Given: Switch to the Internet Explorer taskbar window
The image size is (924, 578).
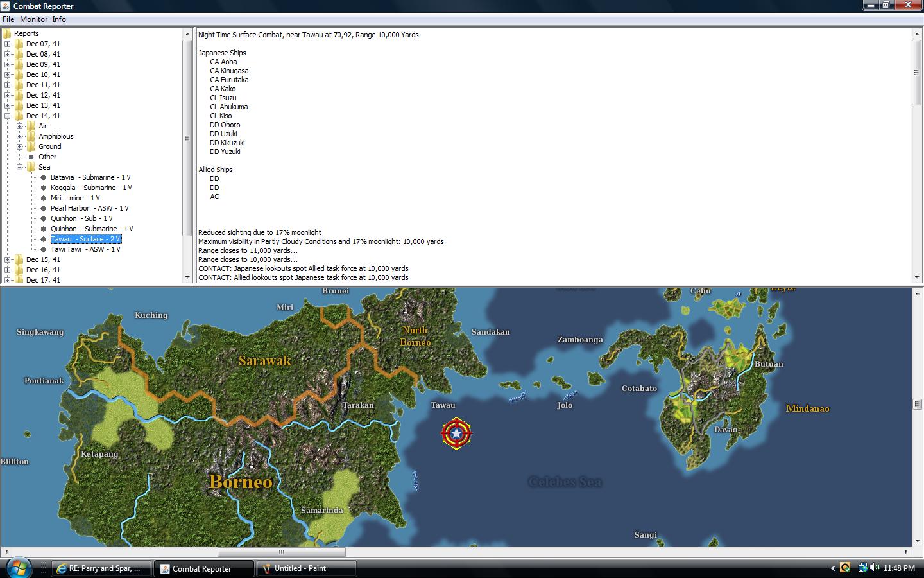Looking at the screenshot, I should 101,568.
